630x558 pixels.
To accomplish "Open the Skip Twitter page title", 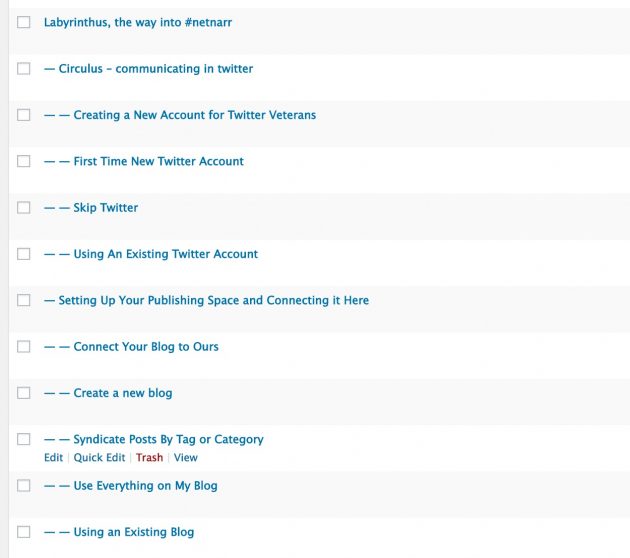I will click(105, 208).
